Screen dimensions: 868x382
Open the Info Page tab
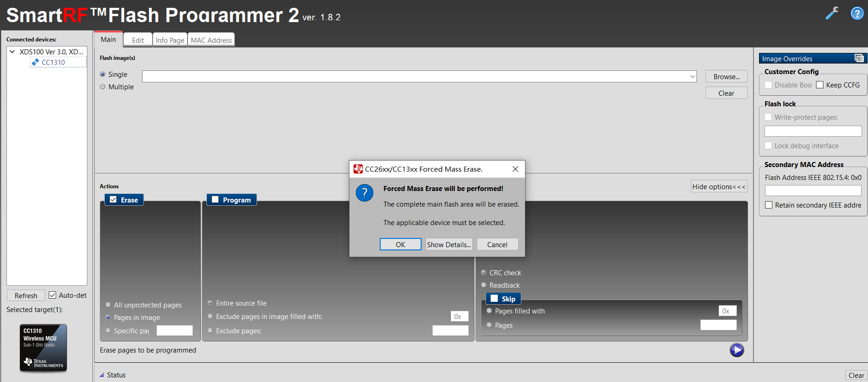[x=170, y=40]
